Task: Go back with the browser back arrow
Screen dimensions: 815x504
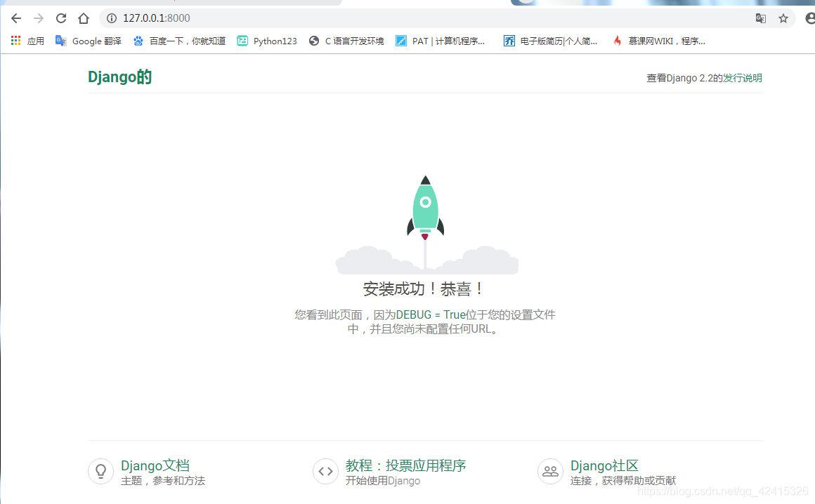Action: (16, 19)
